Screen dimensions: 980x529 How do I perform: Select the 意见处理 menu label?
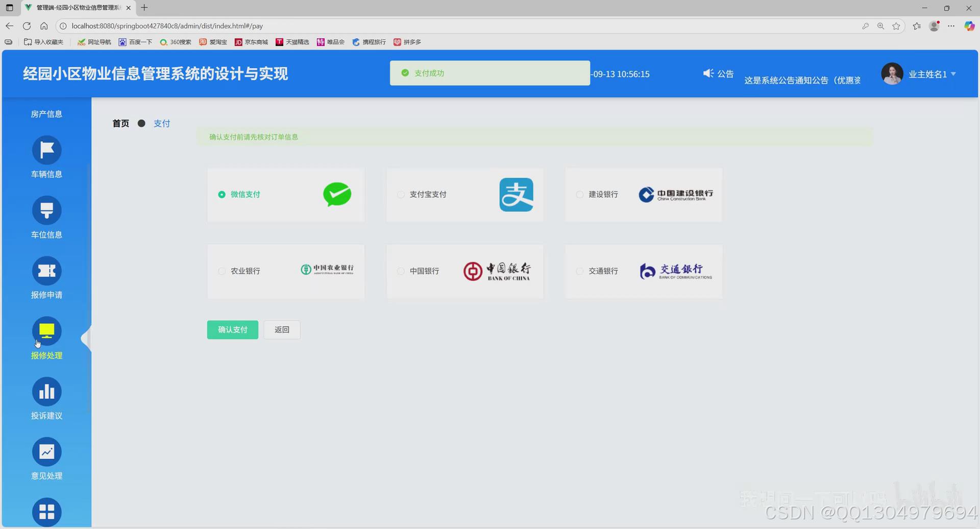click(x=46, y=476)
